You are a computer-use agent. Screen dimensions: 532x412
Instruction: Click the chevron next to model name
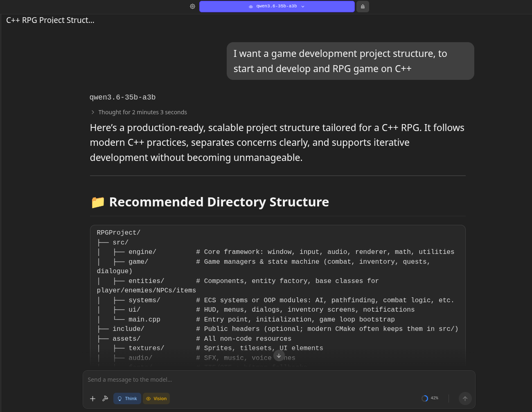(x=303, y=7)
